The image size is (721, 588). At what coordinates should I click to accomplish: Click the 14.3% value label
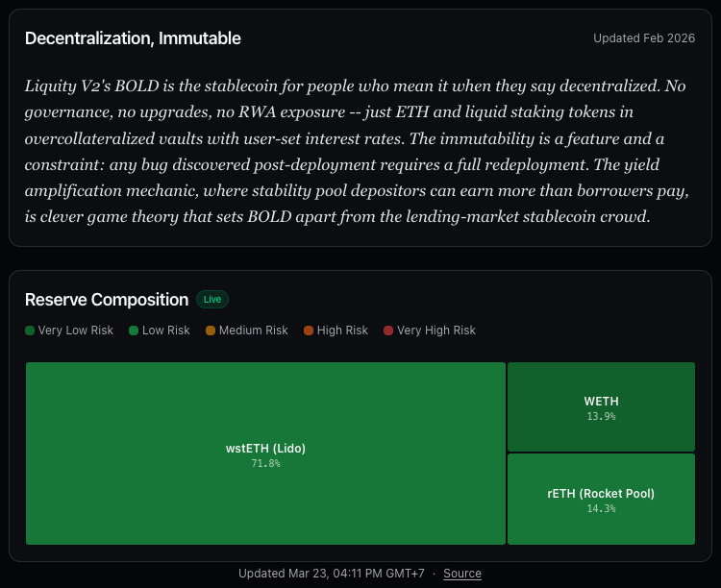coord(601,508)
